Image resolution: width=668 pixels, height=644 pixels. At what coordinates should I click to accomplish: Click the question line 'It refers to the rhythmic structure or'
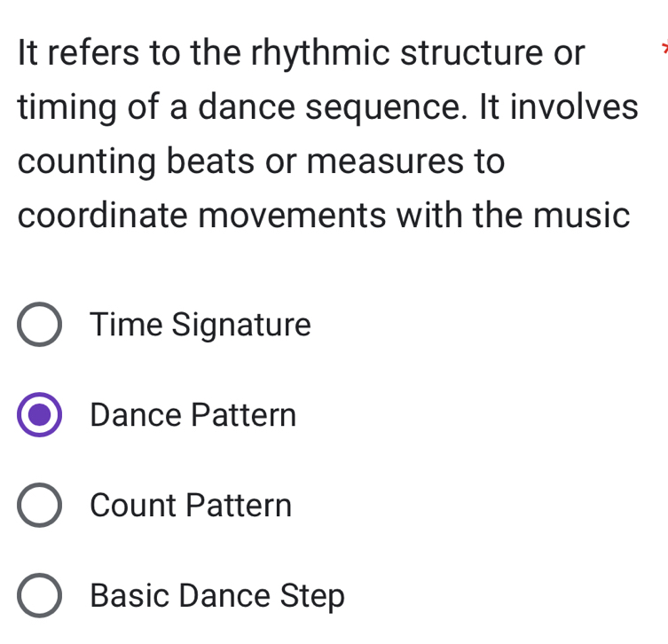click(302, 53)
